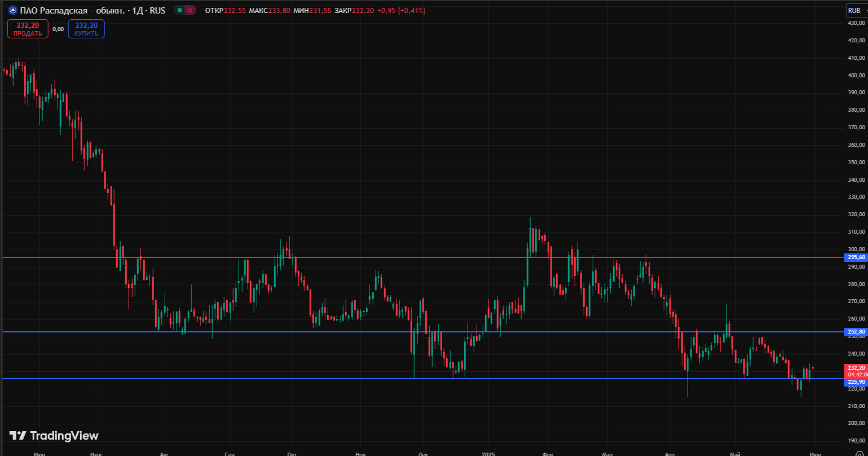Click the red 232,20 current price label
This screenshot has height=456, width=868.
[856, 367]
